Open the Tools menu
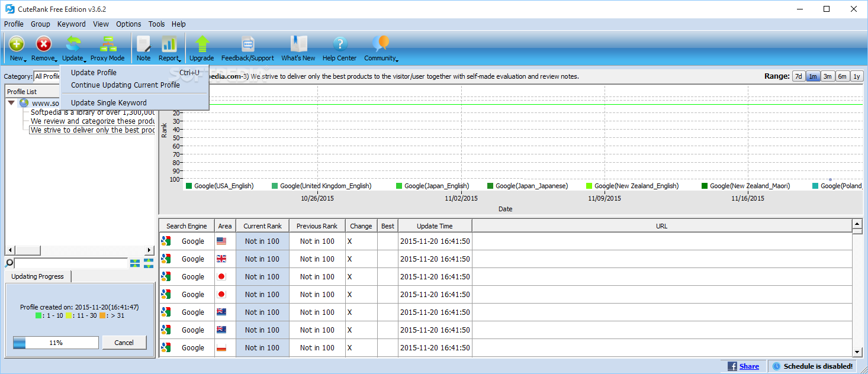This screenshot has height=374, width=868. (157, 24)
